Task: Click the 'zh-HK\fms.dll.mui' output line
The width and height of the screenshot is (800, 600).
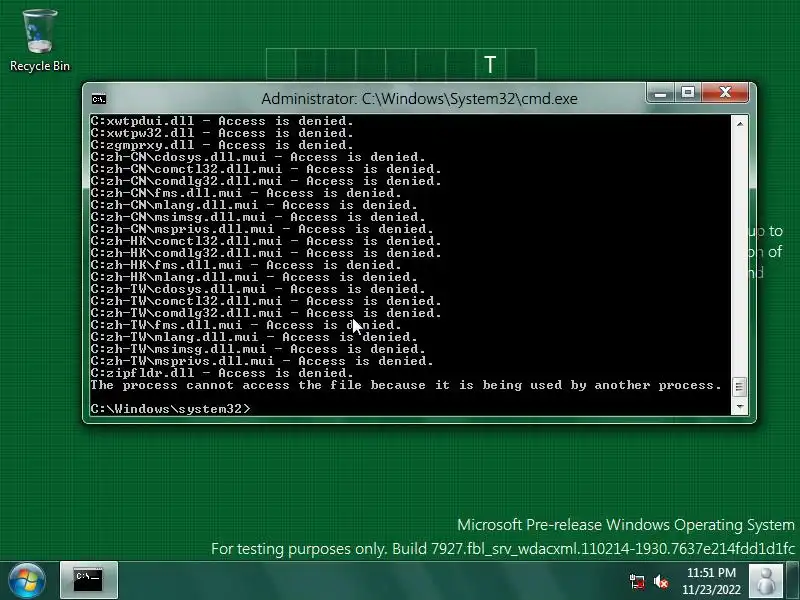Action: click(x=246, y=265)
